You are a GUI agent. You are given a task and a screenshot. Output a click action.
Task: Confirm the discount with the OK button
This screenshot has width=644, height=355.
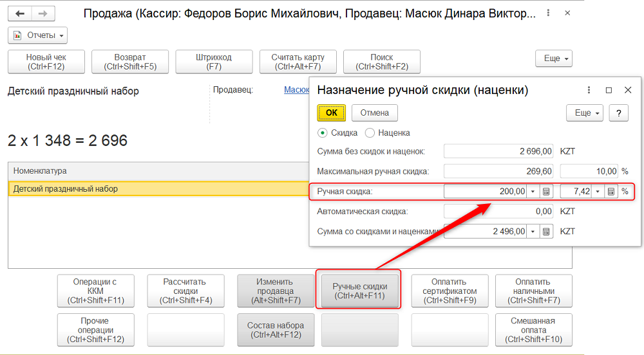pos(331,113)
